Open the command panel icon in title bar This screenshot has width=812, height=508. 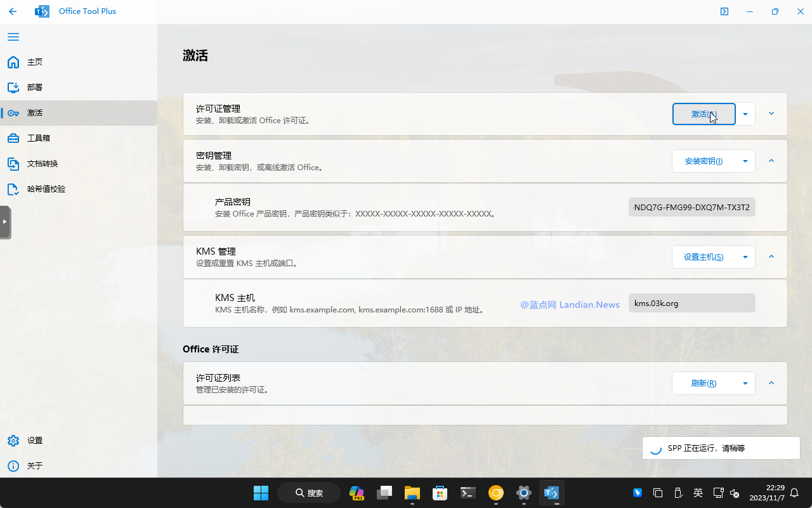coord(724,11)
